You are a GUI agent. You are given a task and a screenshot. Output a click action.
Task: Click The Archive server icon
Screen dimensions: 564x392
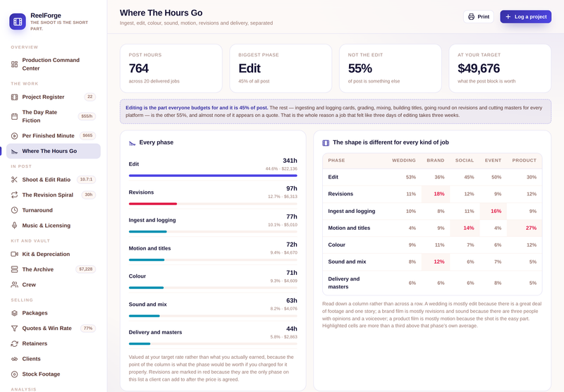point(14,269)
